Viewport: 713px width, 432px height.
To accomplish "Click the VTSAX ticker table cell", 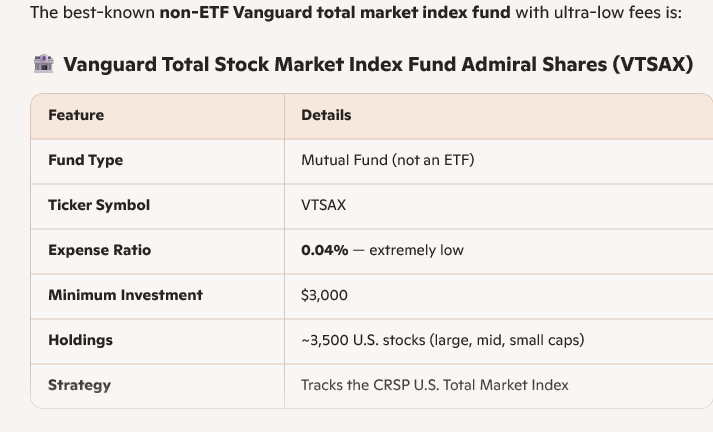I will [x=323, y=205].
